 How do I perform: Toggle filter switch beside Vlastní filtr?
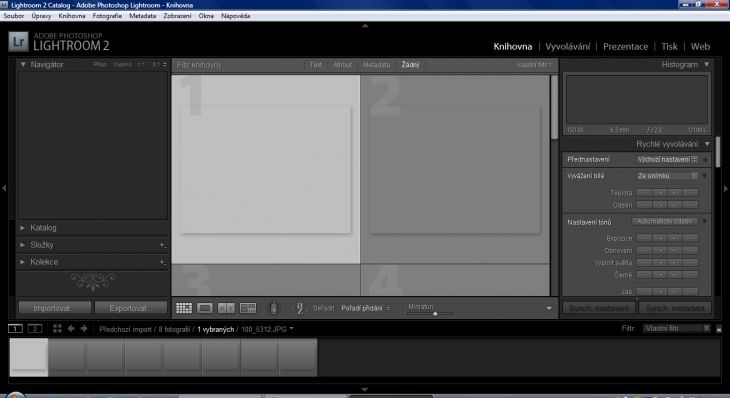tap(719, 329)
